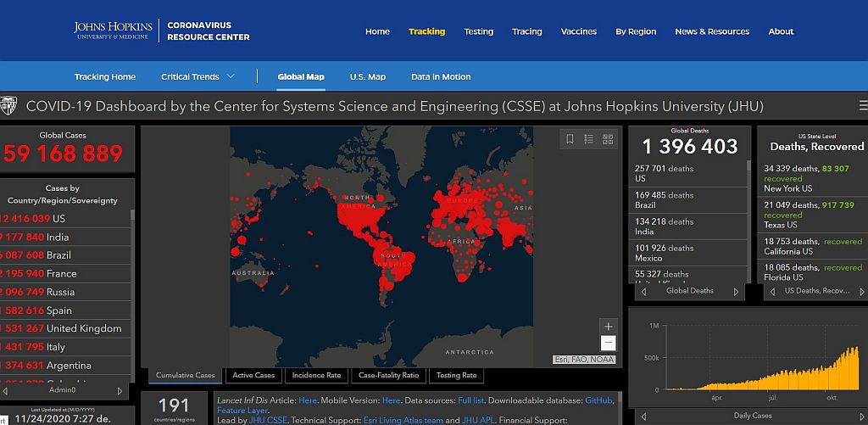This screenshot has width=868, height=425.
Task: Click the Esri, FAO, NOAA attribution
Action: 583,360
